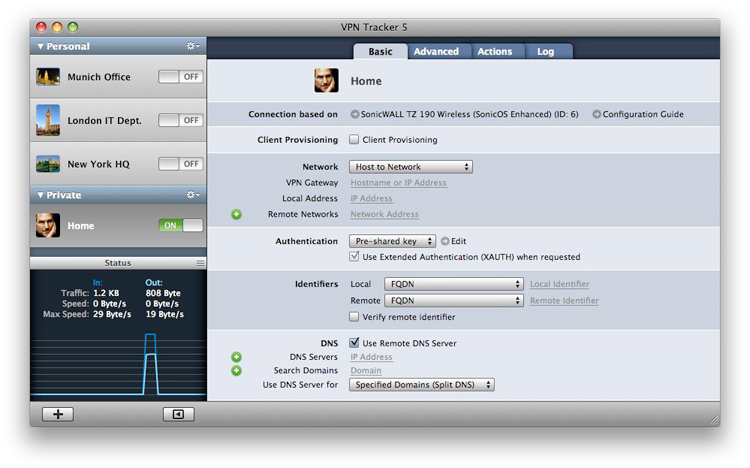This screenshot has width=750, height=468.
Task: Click the Local Identifier field
Action: [560, 284]
